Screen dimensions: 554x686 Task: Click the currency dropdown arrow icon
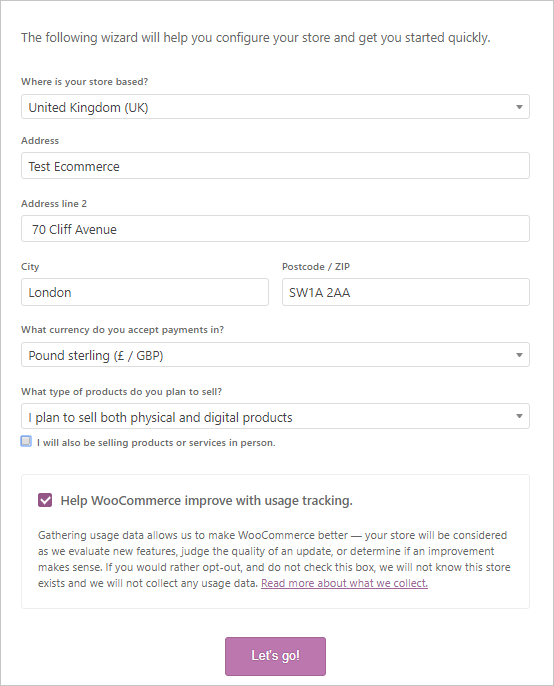(519, 355)
